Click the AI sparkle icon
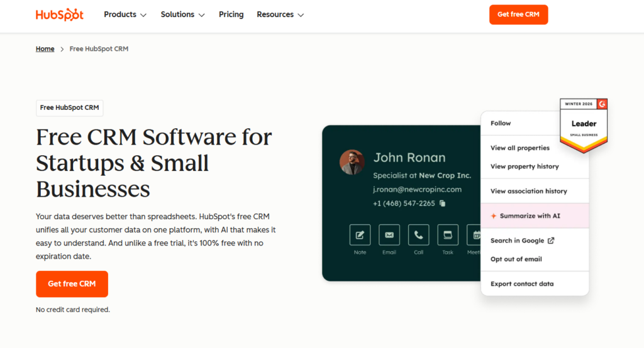 pos(494,216)
